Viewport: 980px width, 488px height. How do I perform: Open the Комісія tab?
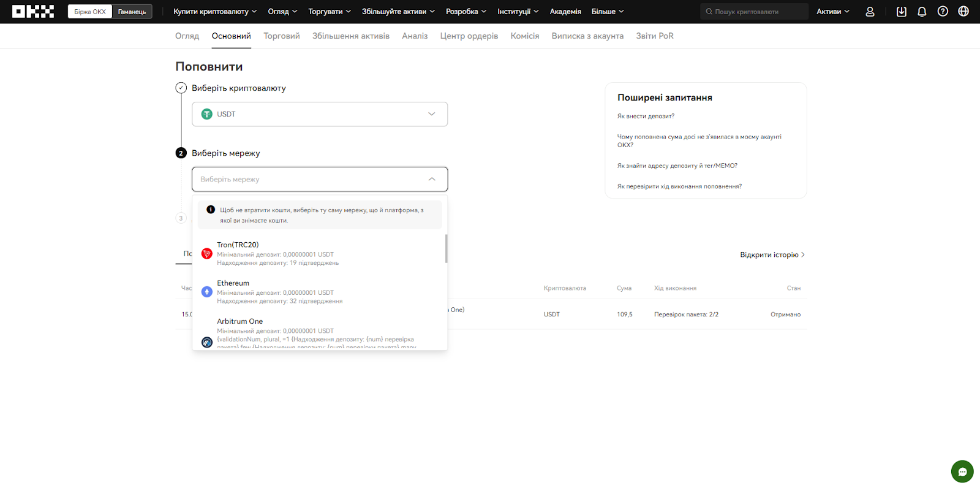coord(525,36)
